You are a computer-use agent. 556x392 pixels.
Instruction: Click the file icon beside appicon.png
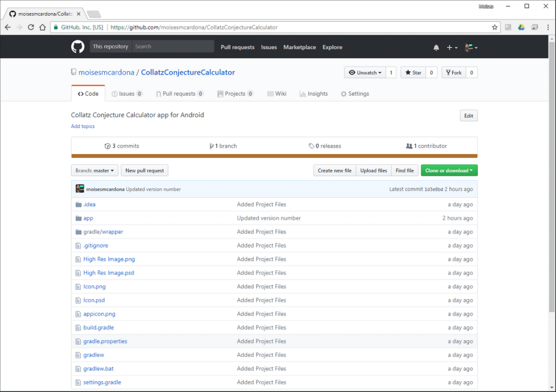[x=78, y=314]
